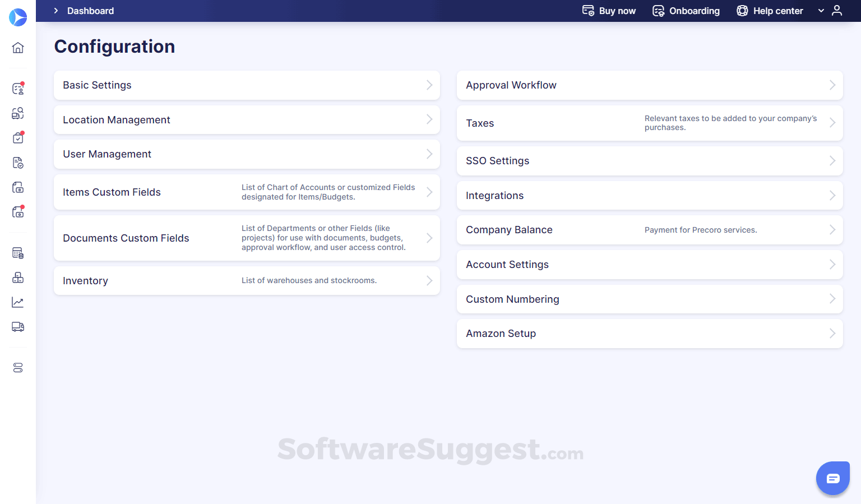861x504 pixels.
Task: Click the delivery truck icon in the sidebar
Action: click(x=18, y=327)
